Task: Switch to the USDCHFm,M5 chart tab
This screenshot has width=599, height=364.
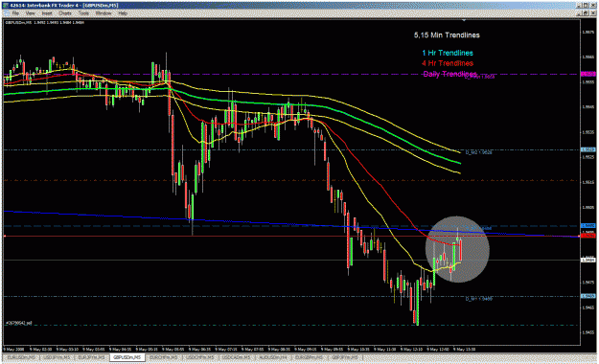Action: 199,357
